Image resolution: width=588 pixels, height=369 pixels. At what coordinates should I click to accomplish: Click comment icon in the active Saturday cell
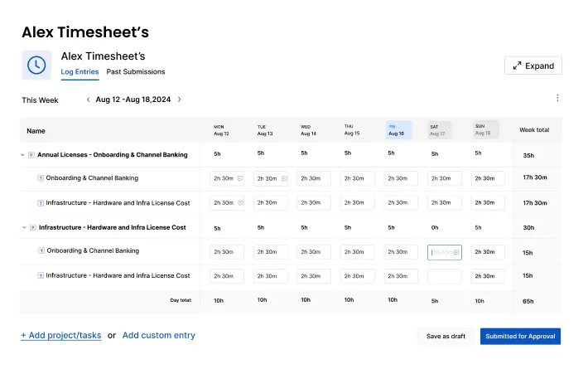pos(457,252)
